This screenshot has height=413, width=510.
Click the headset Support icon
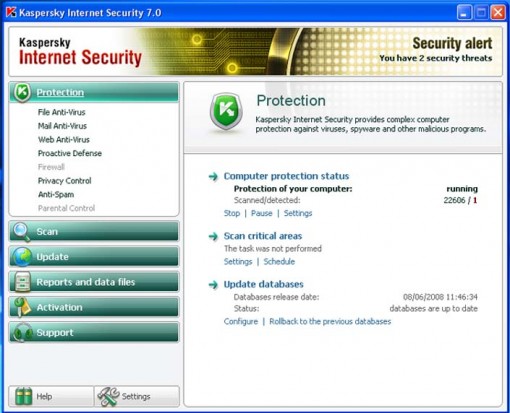(x=23, y=332)
